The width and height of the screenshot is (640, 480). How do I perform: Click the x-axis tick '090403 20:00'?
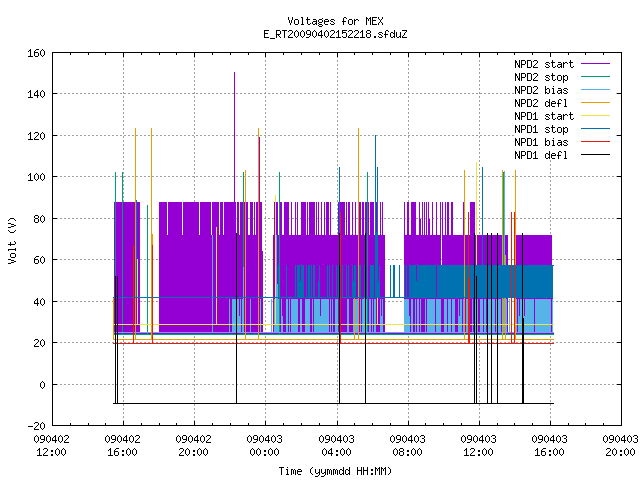tap(620, 446)
